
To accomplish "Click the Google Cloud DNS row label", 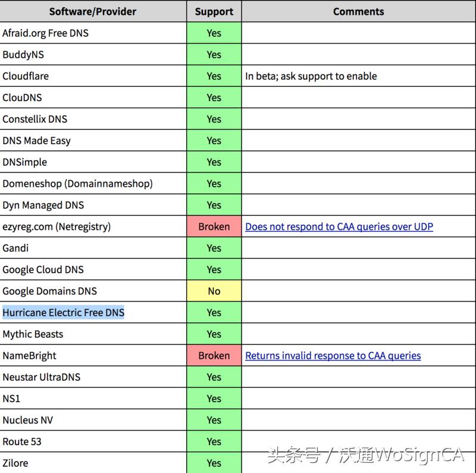I will tap(43, 270).
